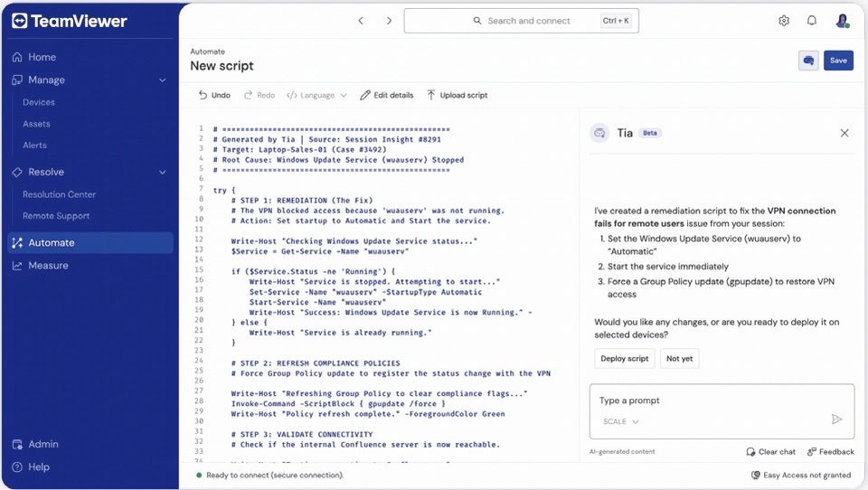The width and height of the screenshot is (868, 490).
Task: Close the Tia panel
Action: tap(844, 133)
